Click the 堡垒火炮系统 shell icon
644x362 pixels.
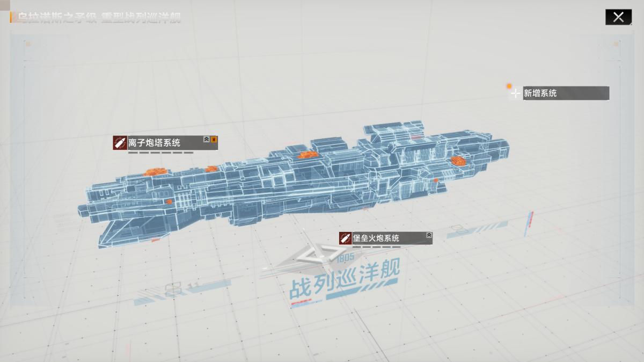345,238
